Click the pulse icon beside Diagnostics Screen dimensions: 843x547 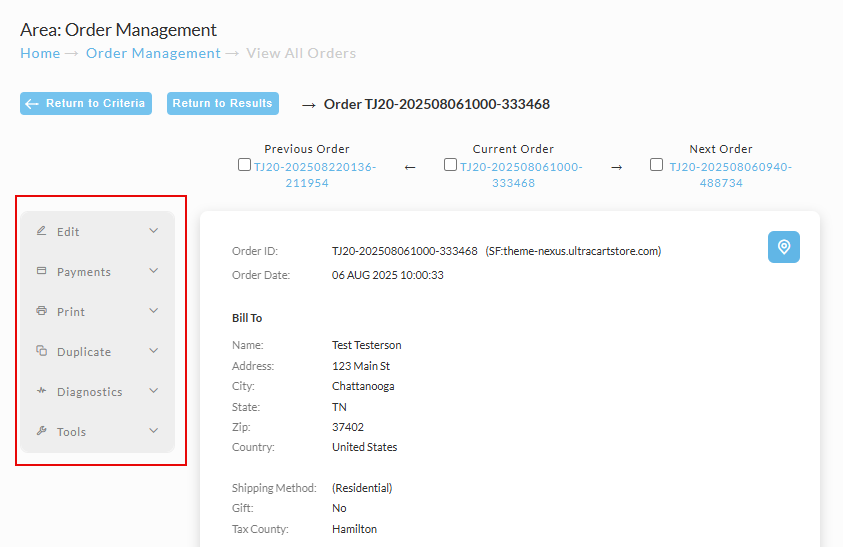(x=41, y=390)
